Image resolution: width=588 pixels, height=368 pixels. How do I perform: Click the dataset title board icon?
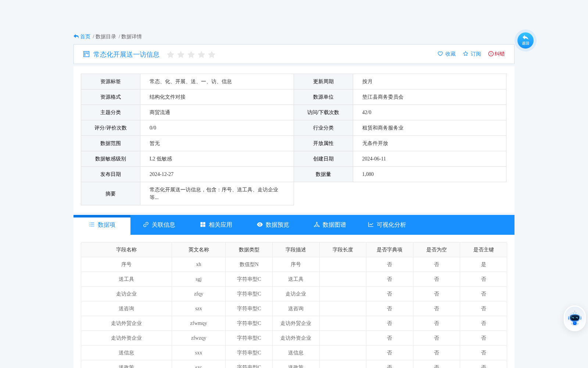(86, 54)
